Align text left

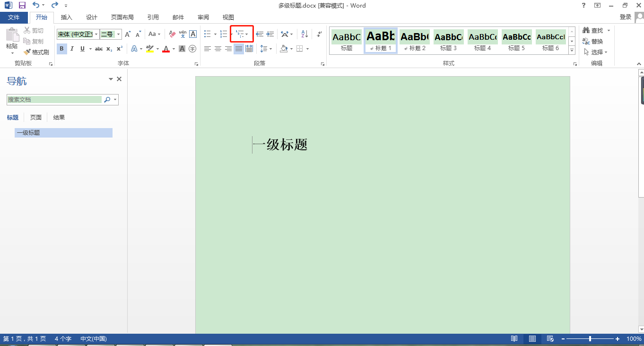pyautogui.click(x=208, y=49)
